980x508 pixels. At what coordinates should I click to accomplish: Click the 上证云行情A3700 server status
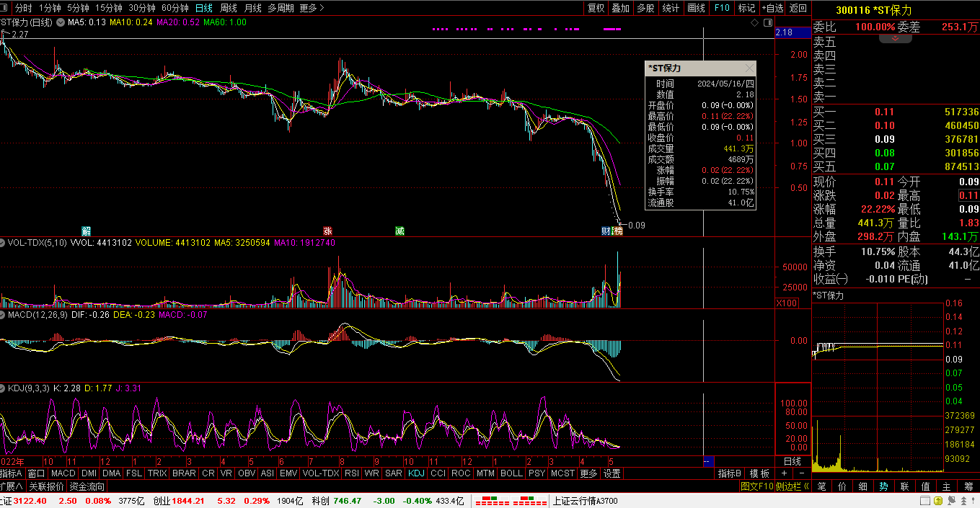tap(586, 501)
